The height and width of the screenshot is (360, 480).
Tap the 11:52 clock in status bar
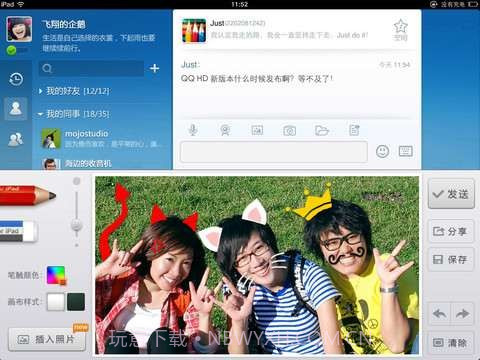240,4
